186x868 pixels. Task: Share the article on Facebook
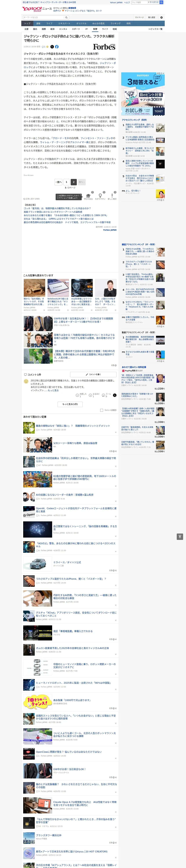click(57, 47)
